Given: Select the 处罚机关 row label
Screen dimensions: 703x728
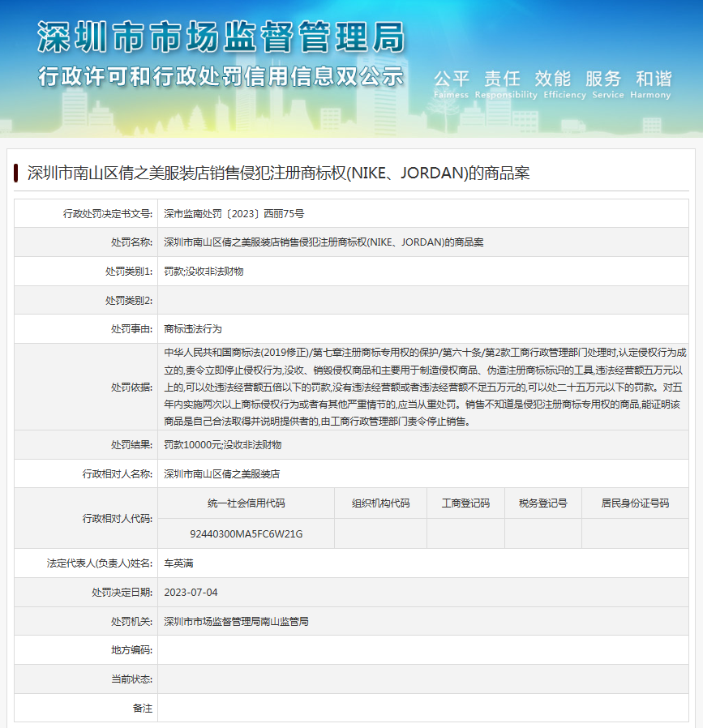Looking at the screenshot, I should 132,622.
